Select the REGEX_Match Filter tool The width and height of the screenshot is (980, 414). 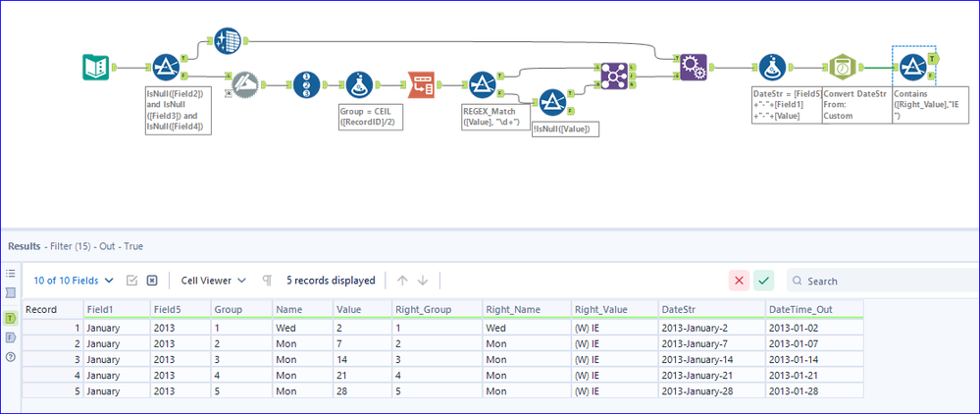click(x=482, y=85)
